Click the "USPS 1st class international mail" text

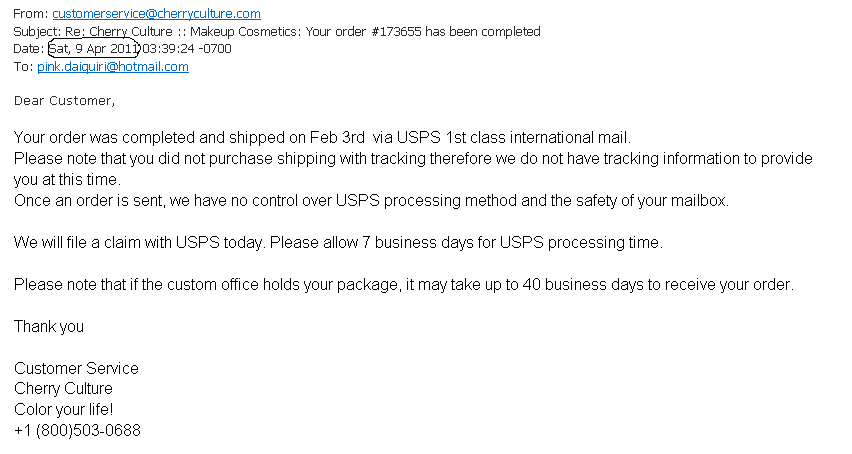(512, 137)
